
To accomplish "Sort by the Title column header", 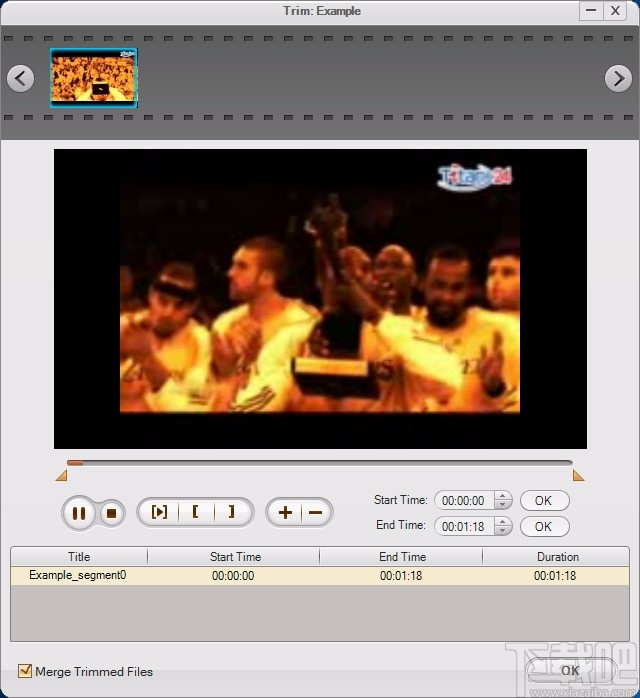I will click(79, 556).
